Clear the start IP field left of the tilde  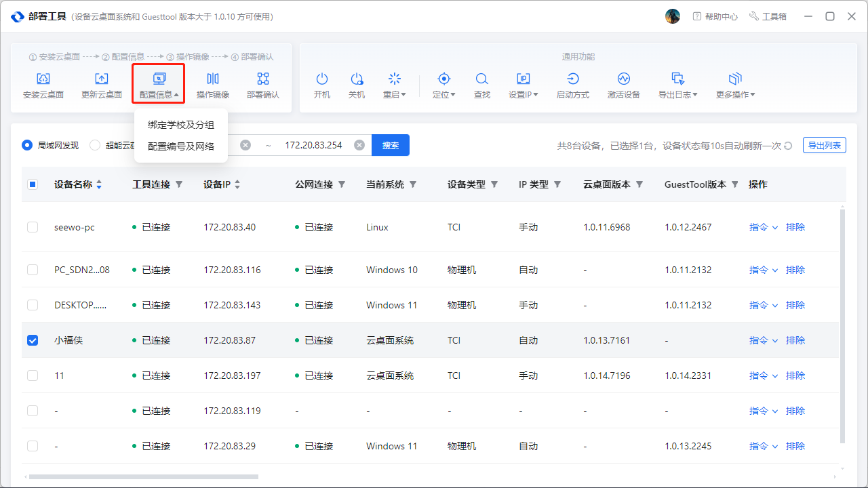245,145
